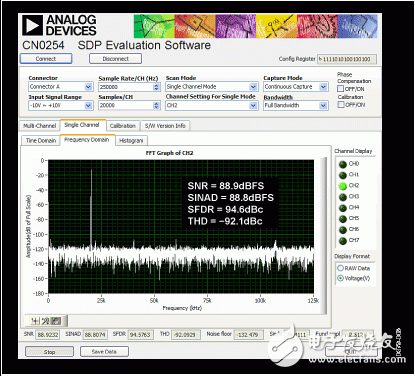Toggle CH0 channel display LED
Image resolution: width=415 pixels, height=376 pixels.
click(343, 164)
